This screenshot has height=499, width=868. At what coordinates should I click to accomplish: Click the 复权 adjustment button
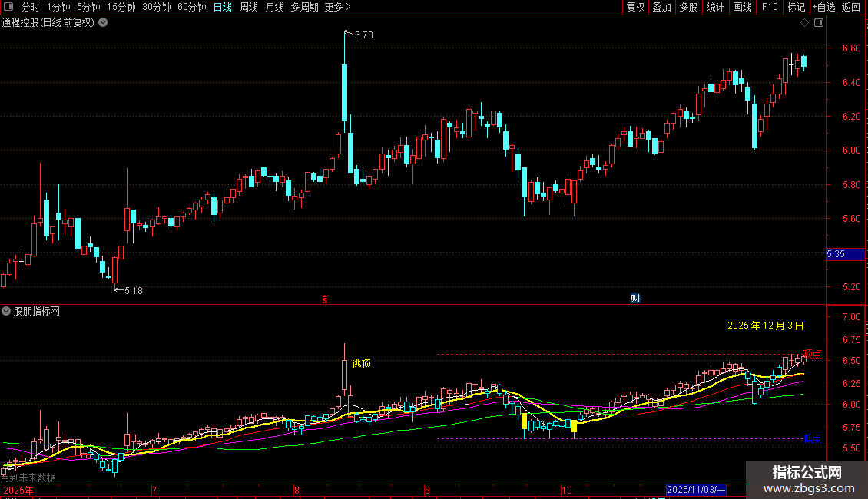(x=635, y=7)
